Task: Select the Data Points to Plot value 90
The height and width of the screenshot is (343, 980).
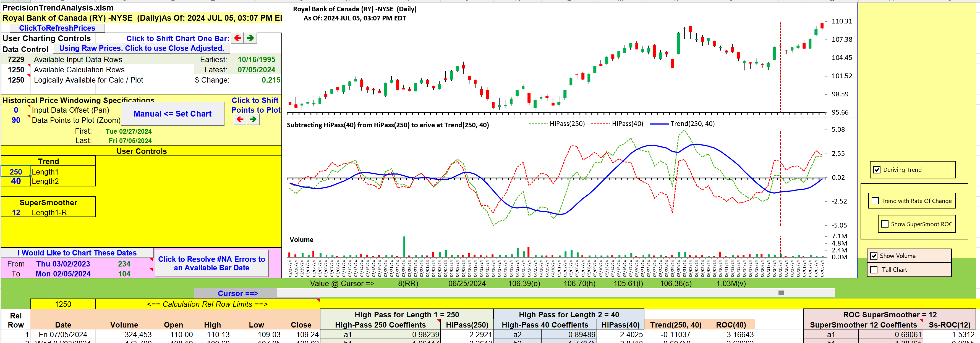Action: 15,120
